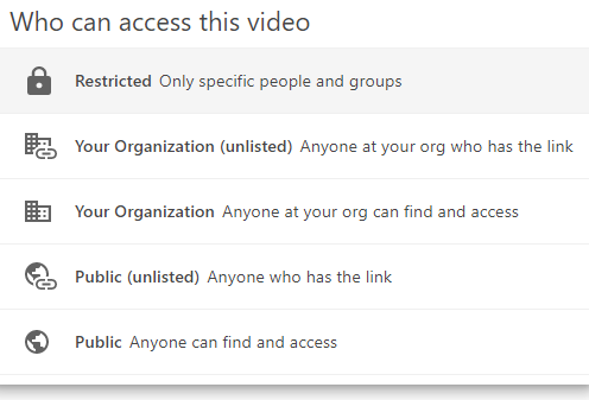590x400 pixels.
Task: Click 'Anyone at your org who has the link'
Action: [x=436, y=147]
